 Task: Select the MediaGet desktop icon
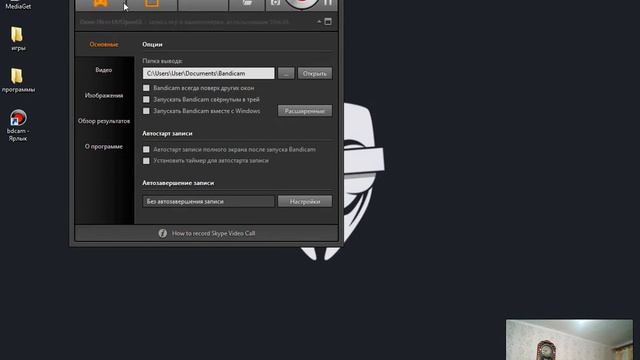click(x=18, y=5)
